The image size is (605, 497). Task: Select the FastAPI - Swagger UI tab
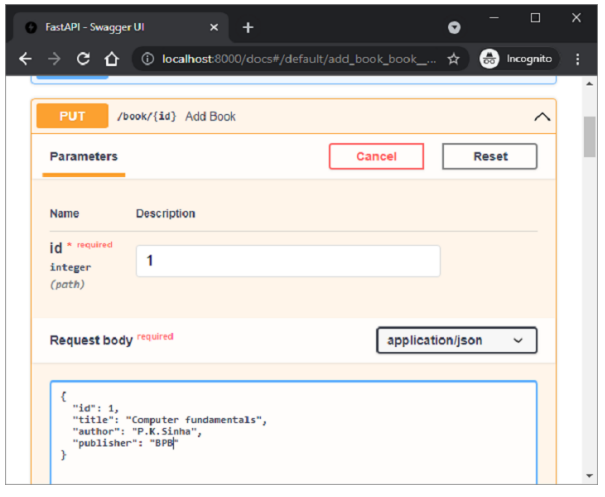[110, 27]
